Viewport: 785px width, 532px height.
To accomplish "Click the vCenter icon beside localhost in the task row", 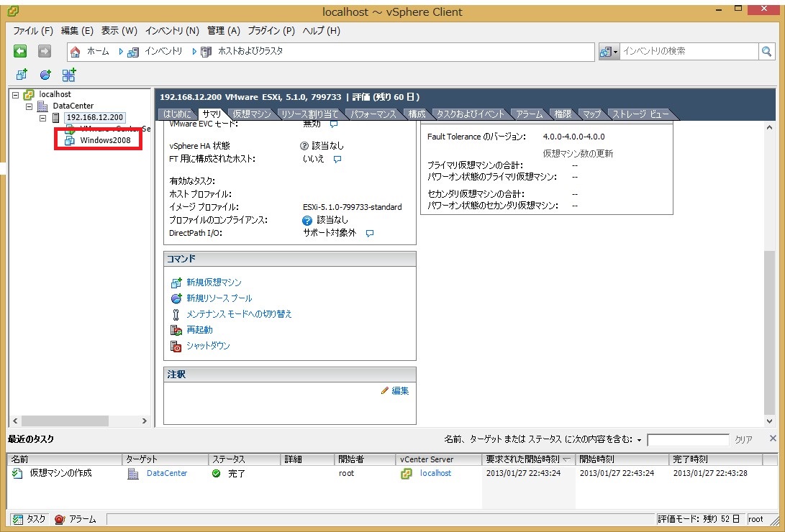I will (x=407, y=473).
